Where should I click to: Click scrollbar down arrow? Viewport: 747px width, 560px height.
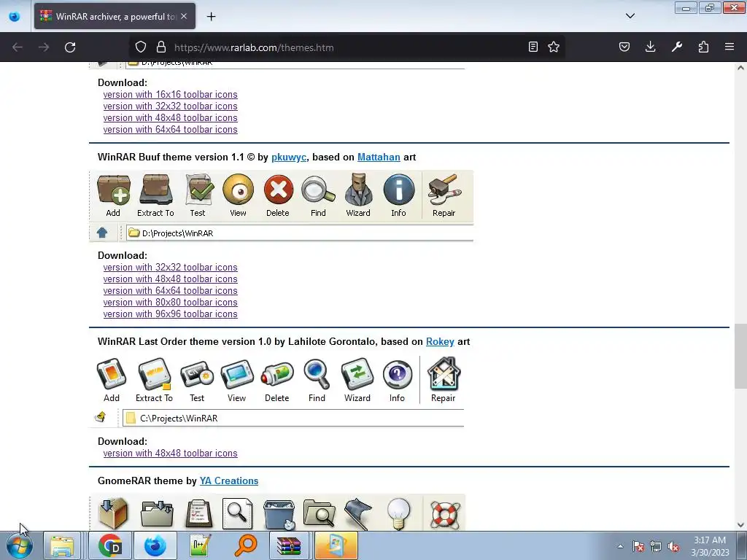740,525
